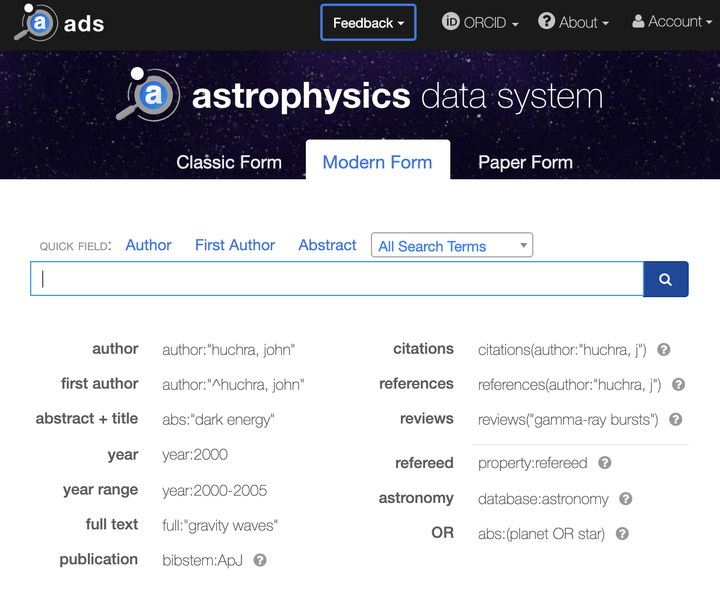
Task: Open the Account dropdown
Action: click(x=672, y=22)
